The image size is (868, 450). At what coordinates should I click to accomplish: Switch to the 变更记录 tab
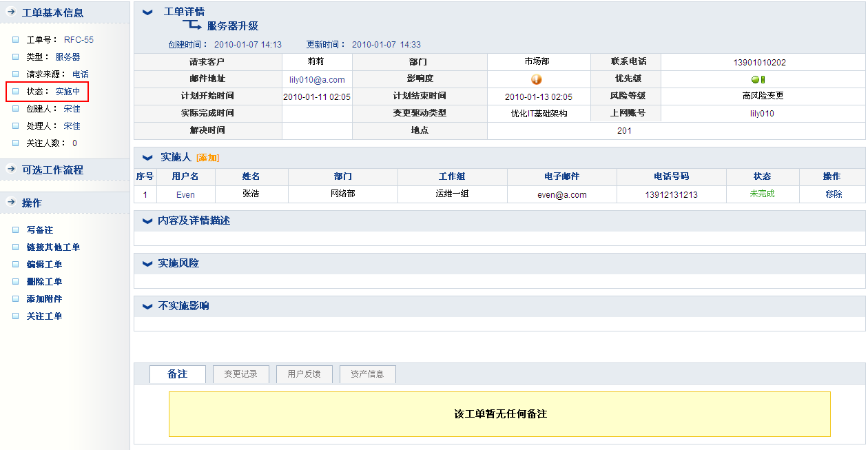(x=240, y=374)
